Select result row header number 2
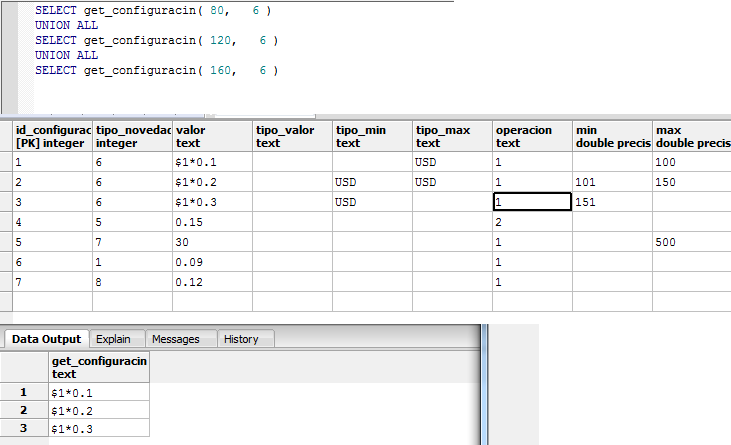 25,410
